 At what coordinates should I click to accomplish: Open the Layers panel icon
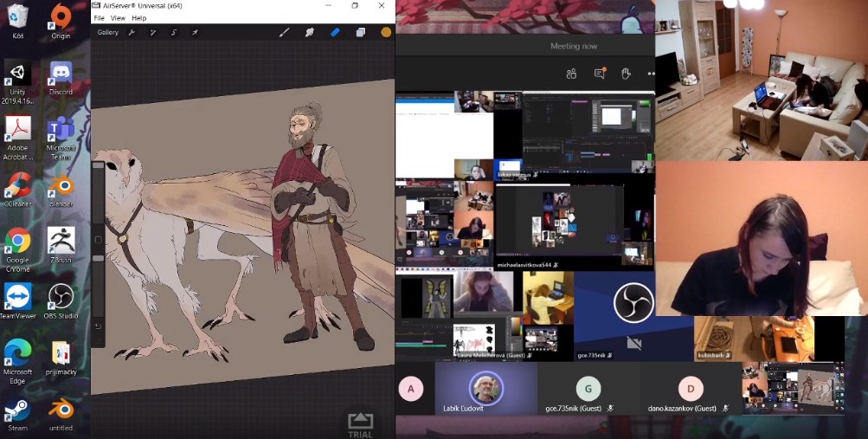pos(360,33)
